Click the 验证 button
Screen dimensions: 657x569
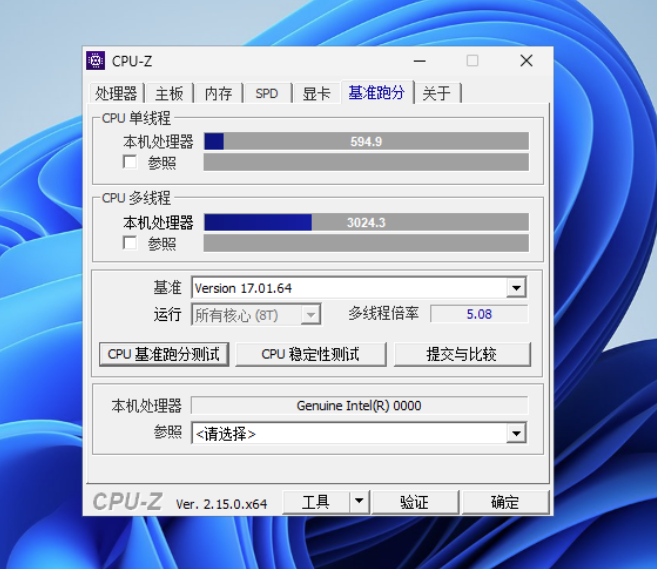click(415, 502)
